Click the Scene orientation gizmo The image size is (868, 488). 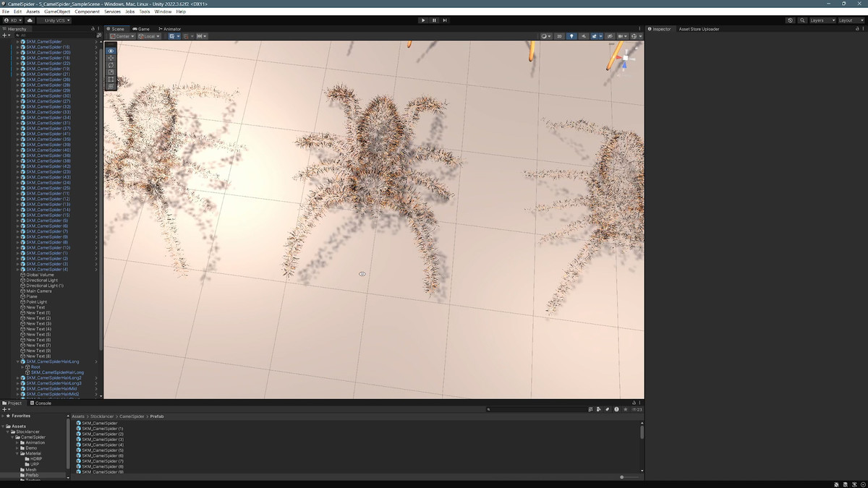pyautogui.click(x=625, y=58)
